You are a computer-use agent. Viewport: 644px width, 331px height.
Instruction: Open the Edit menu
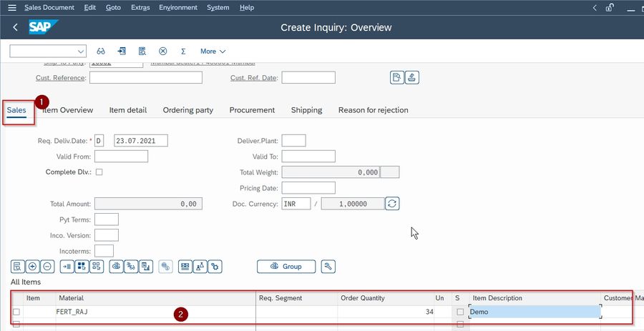pyautogui.click(x=90, y=7)
